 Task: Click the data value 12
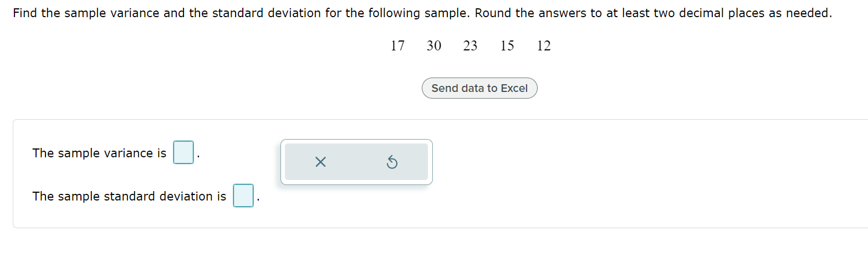click(544, 46)
